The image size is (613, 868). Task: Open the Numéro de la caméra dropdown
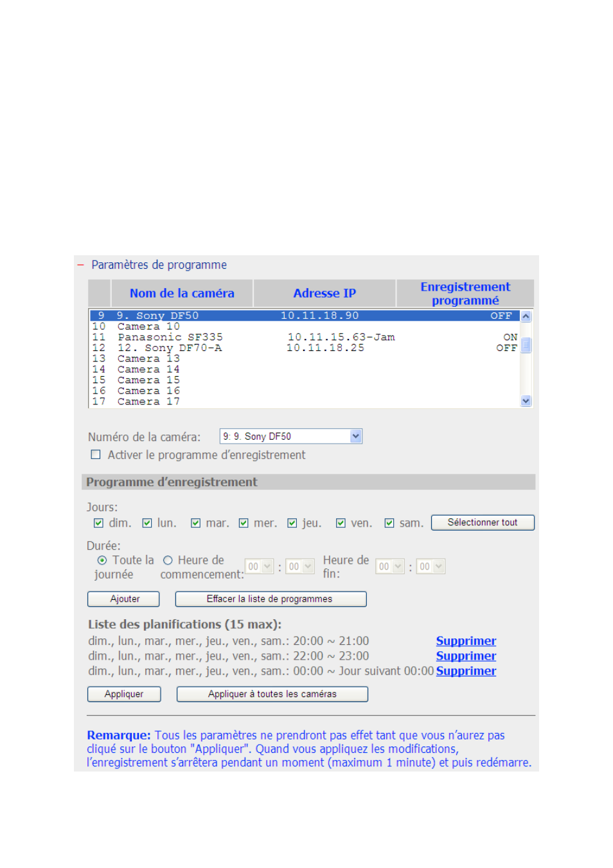coord(355,437)
